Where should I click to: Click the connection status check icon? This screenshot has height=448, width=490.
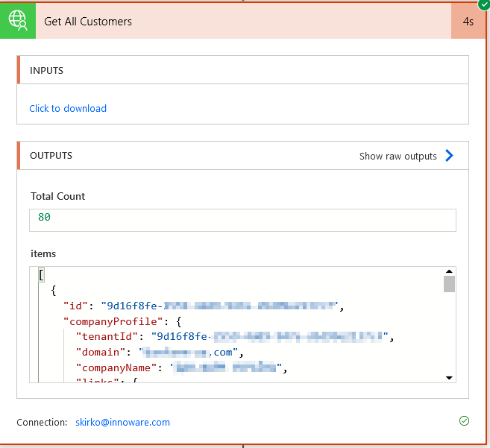point(464,421)
